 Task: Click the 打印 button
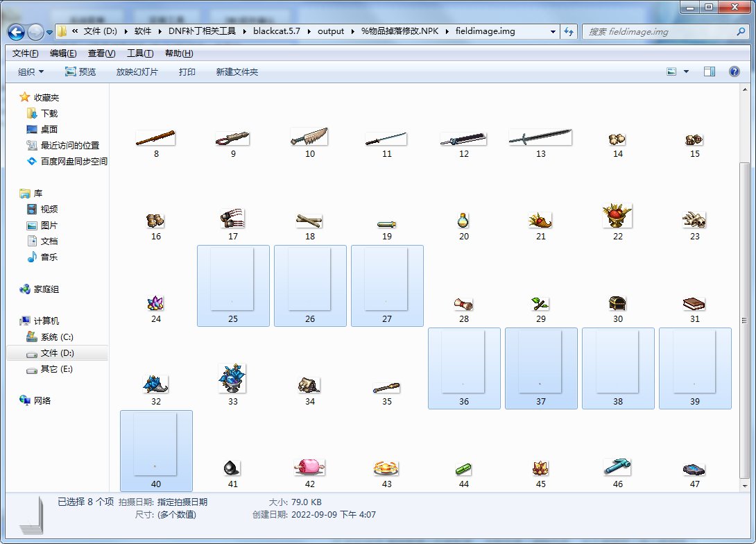[187, 72]
